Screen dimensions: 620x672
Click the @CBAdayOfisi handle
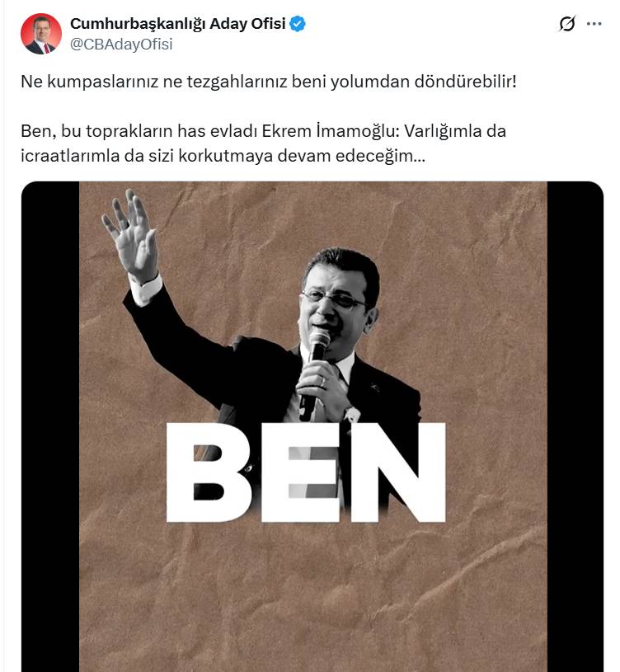121,45
